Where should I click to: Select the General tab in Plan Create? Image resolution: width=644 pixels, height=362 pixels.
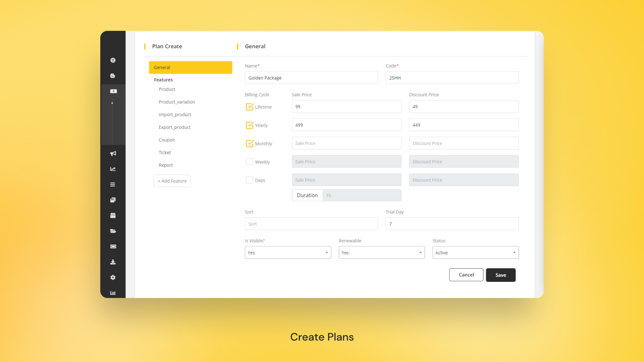click(190, 67)
